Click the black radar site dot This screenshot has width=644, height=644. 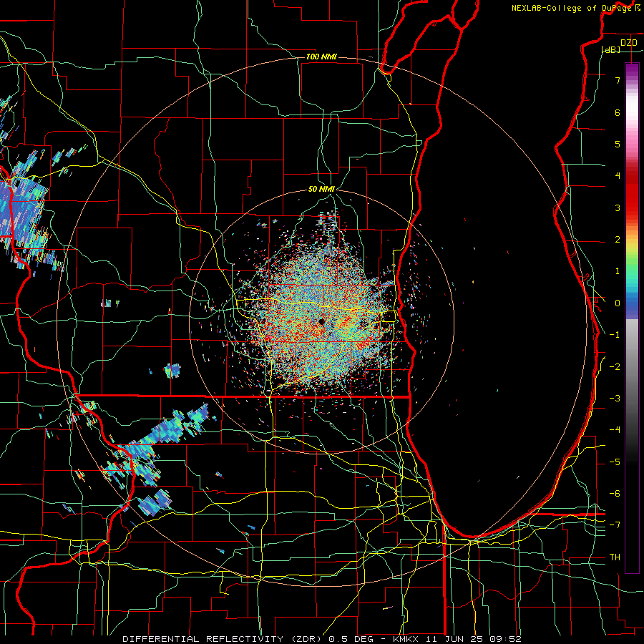321,322
